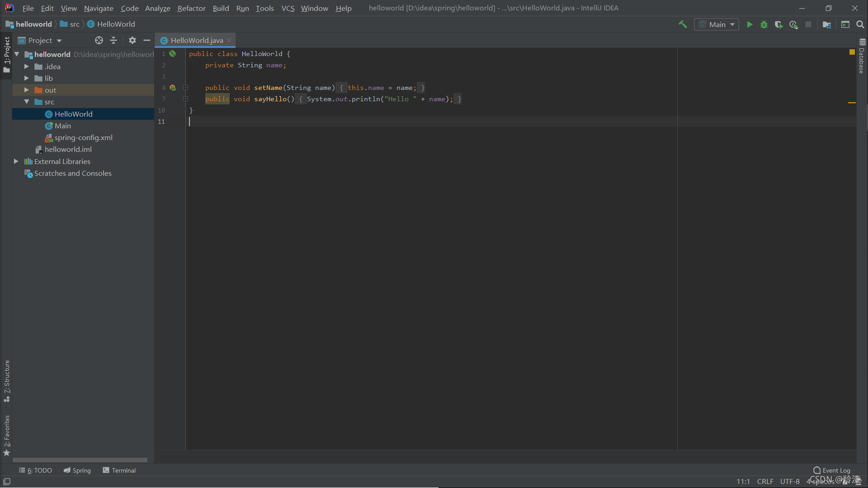Toggle line breakpoint on line 4
The width and height of the screenshot is (868, 488).
pos(173,88)
